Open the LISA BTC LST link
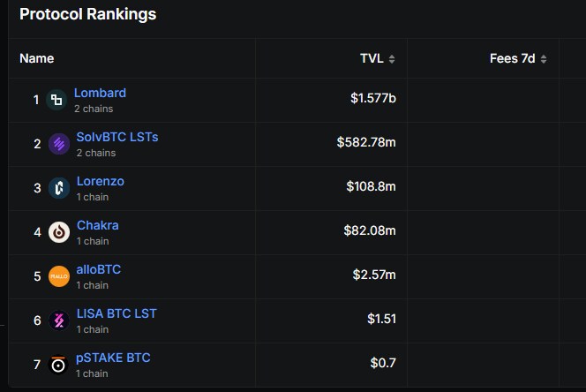This screenshot has width=586, height=392. pyautogui.click(x=116, y=313)
